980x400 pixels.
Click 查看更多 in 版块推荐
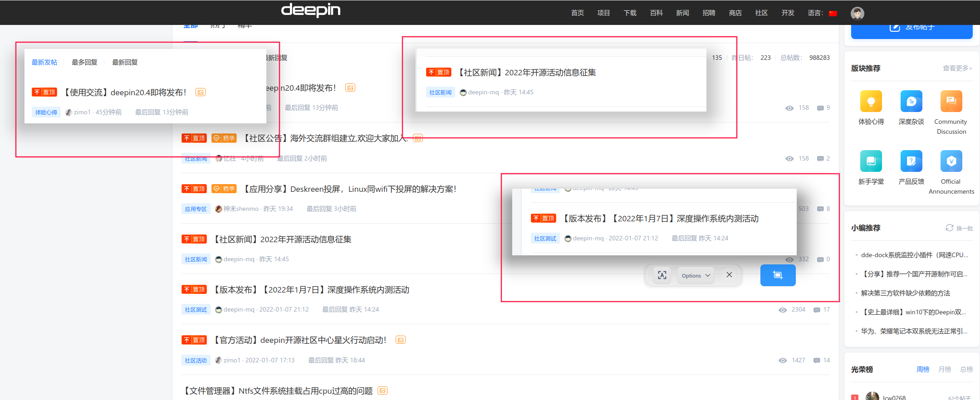click(958, 68)
